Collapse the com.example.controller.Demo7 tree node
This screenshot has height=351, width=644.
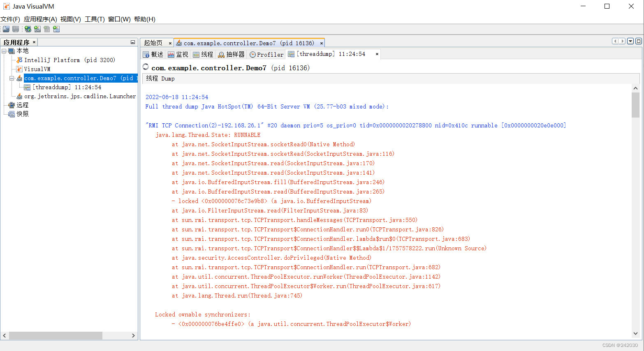(x=12, y=78)
